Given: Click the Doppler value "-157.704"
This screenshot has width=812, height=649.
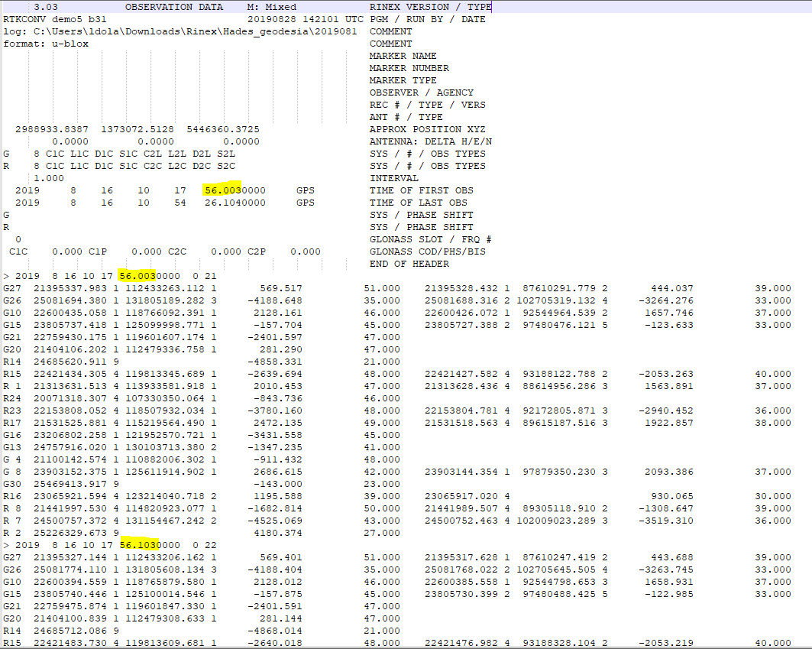Looking at the screenshot, I should (278, 325).
